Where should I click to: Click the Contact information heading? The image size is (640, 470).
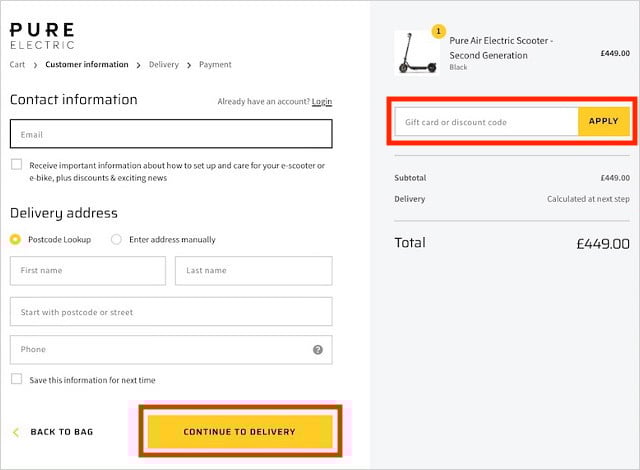73,100
